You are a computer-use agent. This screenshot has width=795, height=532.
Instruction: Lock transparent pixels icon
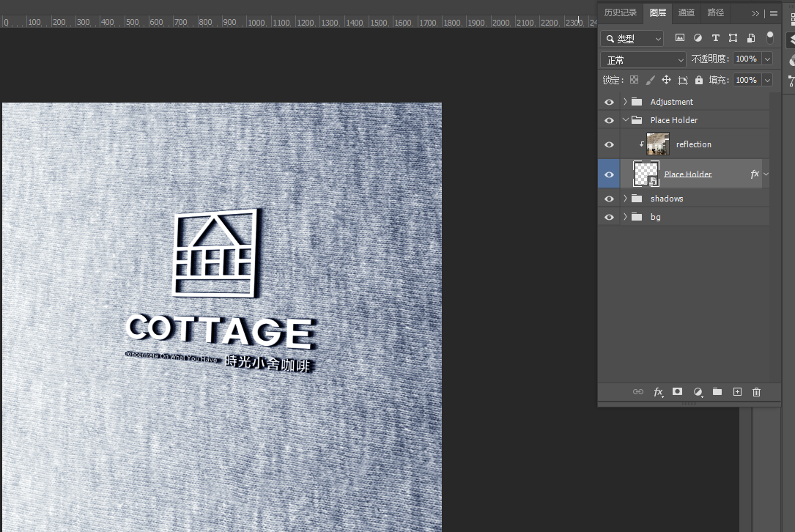[x=635, y=80]
